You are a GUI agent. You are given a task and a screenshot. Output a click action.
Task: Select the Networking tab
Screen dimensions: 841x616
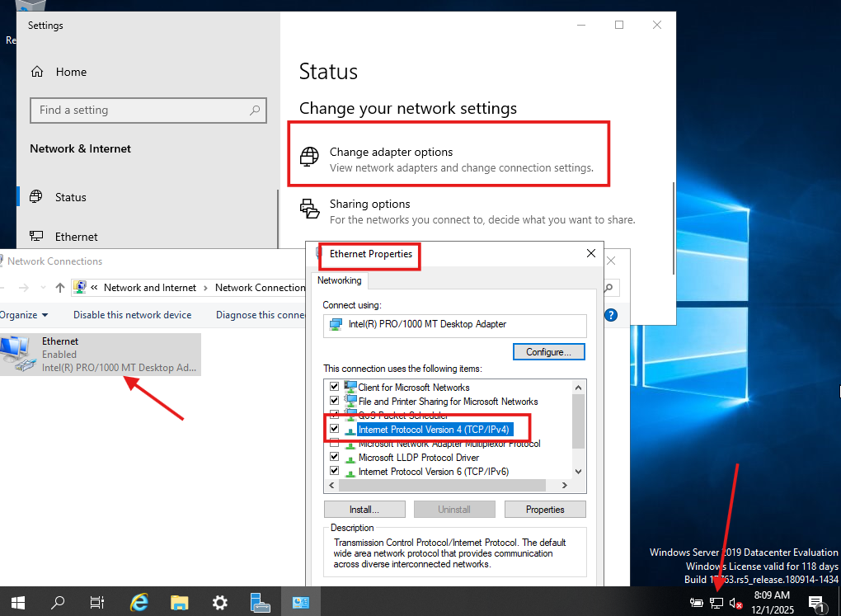pyautogui.click(x=339, y=280)
